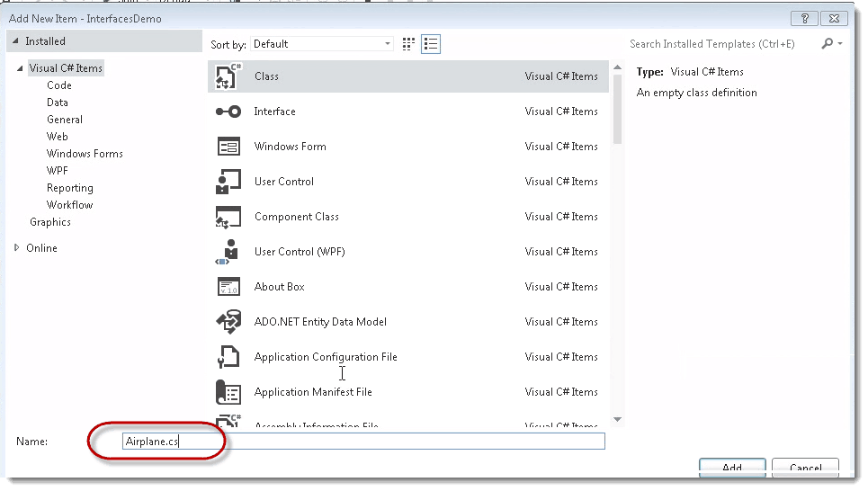Viewport: 868px width, 491px height.
Task: Select "Application Manifest File" name
Action: coord(313,392)
